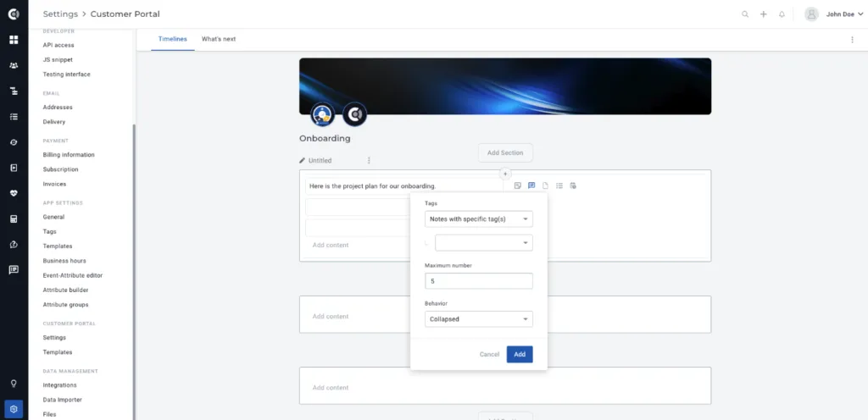Select the task list icon in section toolbar
The width and height of the screenshot is (868, 420).
coord(559,185)
